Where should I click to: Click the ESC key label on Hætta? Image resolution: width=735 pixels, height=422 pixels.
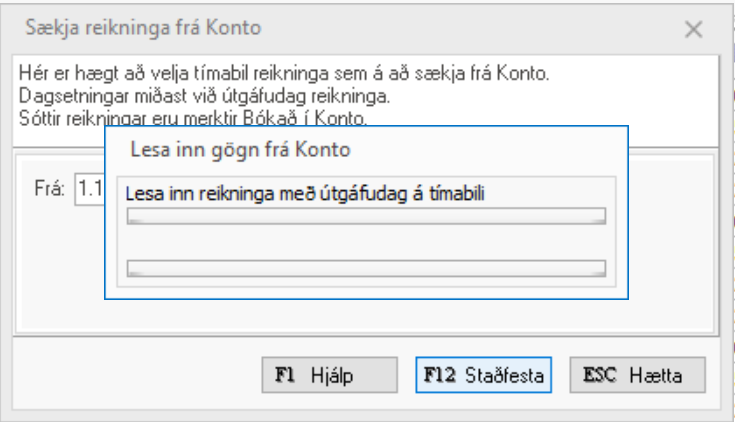tap(598, 377)
